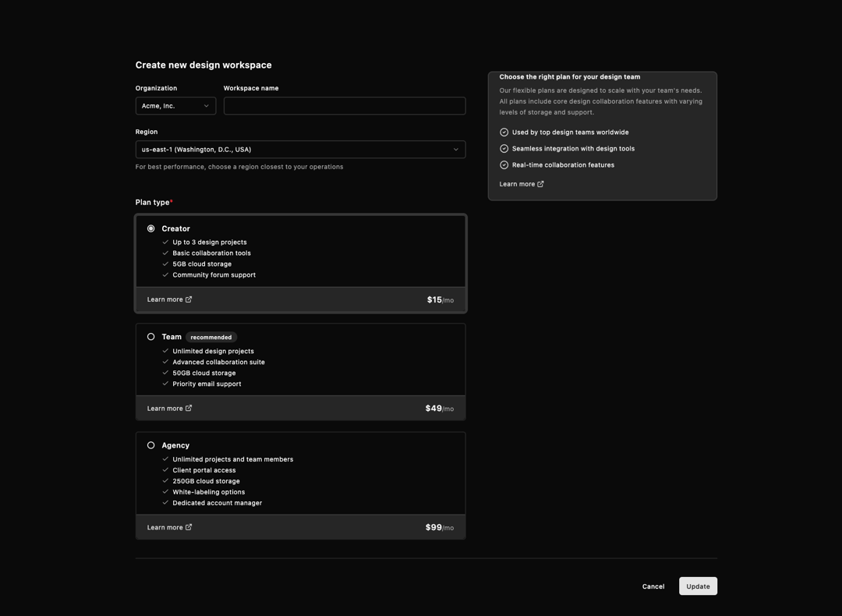Select the Team plan radio button

click(151, 337)
